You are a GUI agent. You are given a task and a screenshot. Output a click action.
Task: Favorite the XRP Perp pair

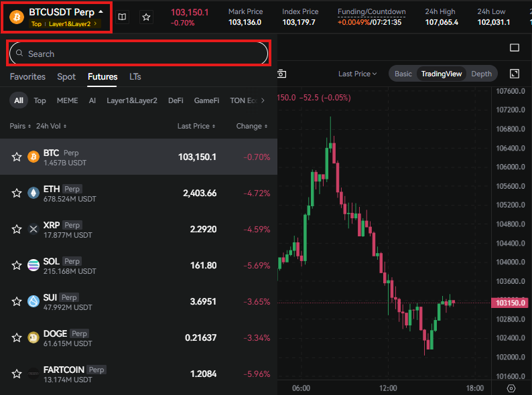pyautogui.click(x=17, y=229)
